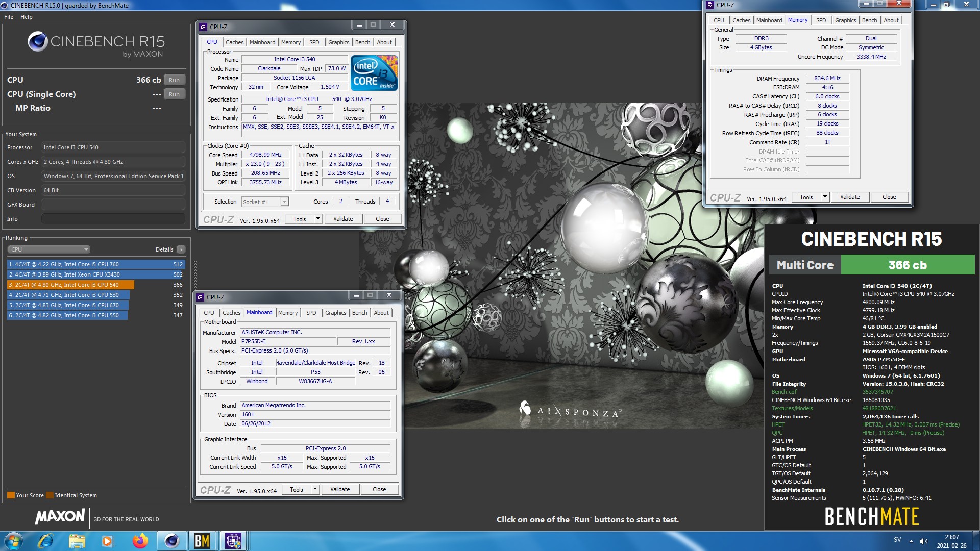Switch to CPU-Z taskbar icon

point(233,541)
